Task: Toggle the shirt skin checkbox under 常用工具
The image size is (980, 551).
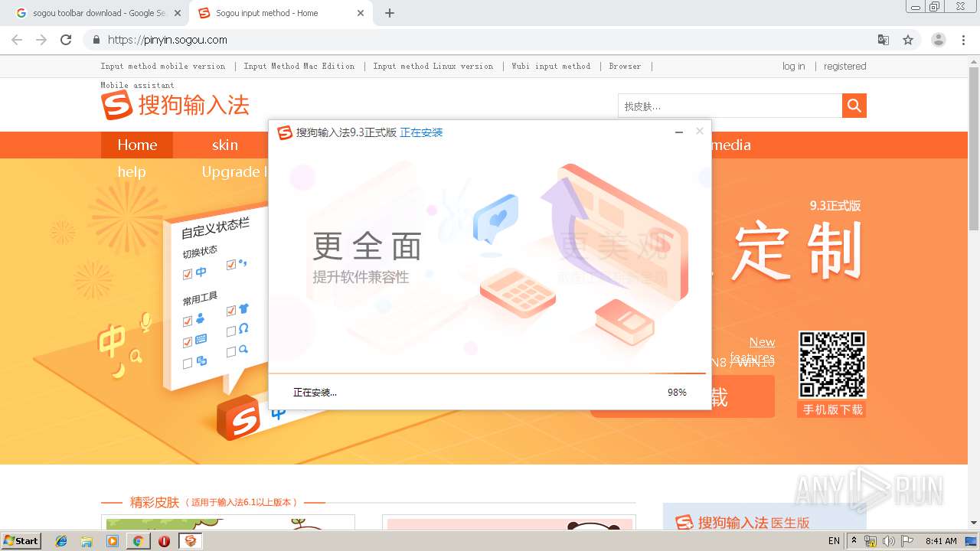Action: click(231, 311)
